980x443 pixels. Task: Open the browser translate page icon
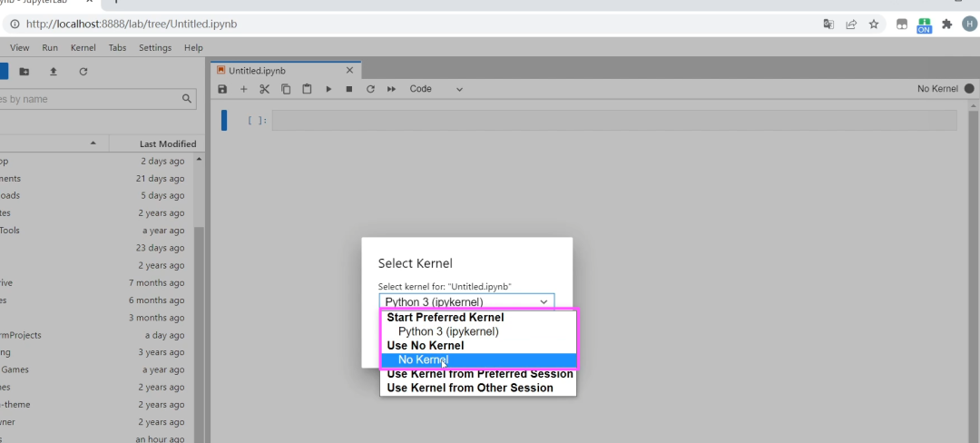[828, 25]
